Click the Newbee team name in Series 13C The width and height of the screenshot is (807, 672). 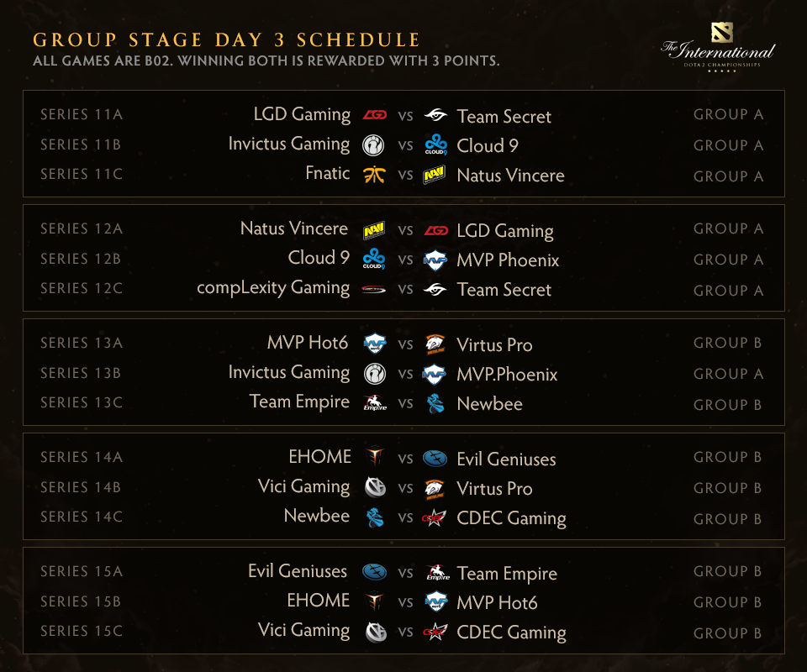tap(489, 404)
